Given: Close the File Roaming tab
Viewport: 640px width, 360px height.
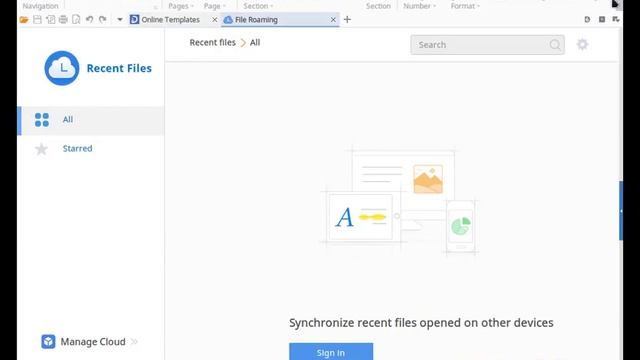Looking at the screenshot, I should 333,20.
